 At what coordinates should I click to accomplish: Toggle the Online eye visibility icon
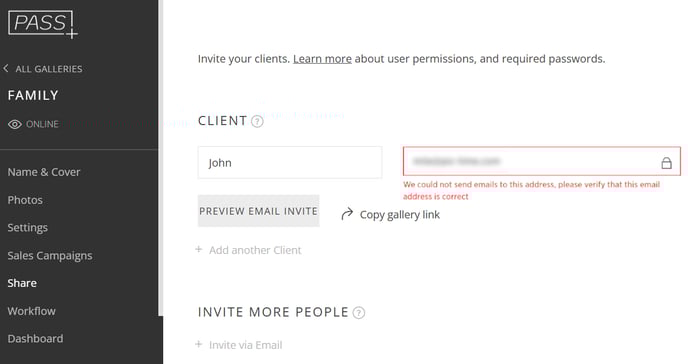(x=14, y=124)
